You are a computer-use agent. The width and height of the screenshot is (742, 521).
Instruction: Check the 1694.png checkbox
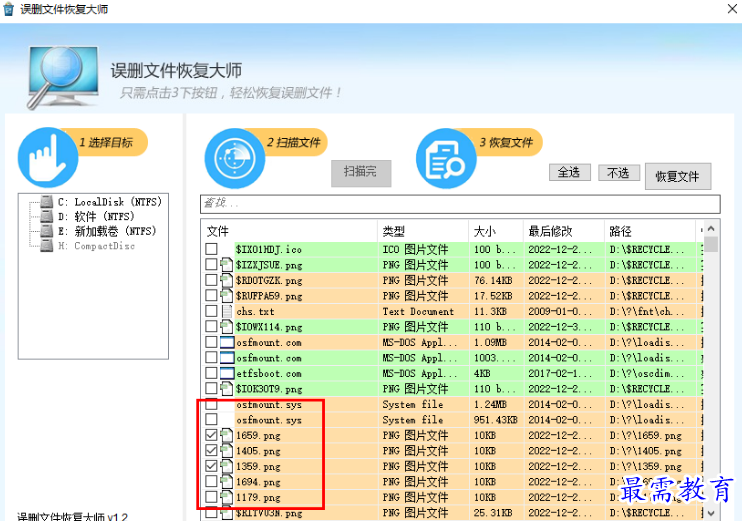click(212, 482)
